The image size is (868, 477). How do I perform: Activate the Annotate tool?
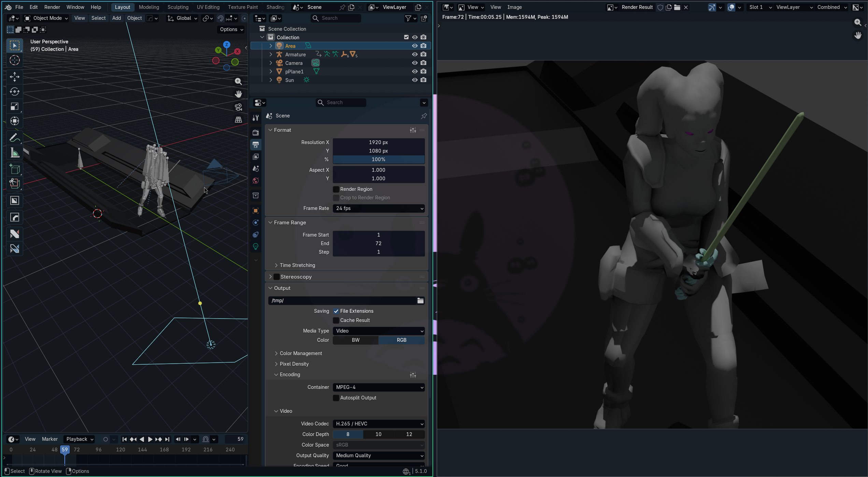click(15, 138)
